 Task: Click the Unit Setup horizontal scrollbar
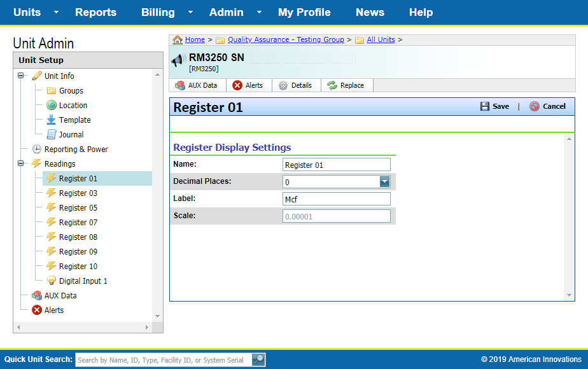(83, 327)
